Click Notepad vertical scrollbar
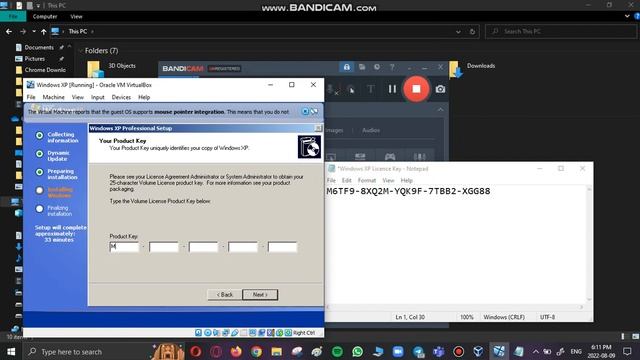640x360 pixels. point(589,244)
